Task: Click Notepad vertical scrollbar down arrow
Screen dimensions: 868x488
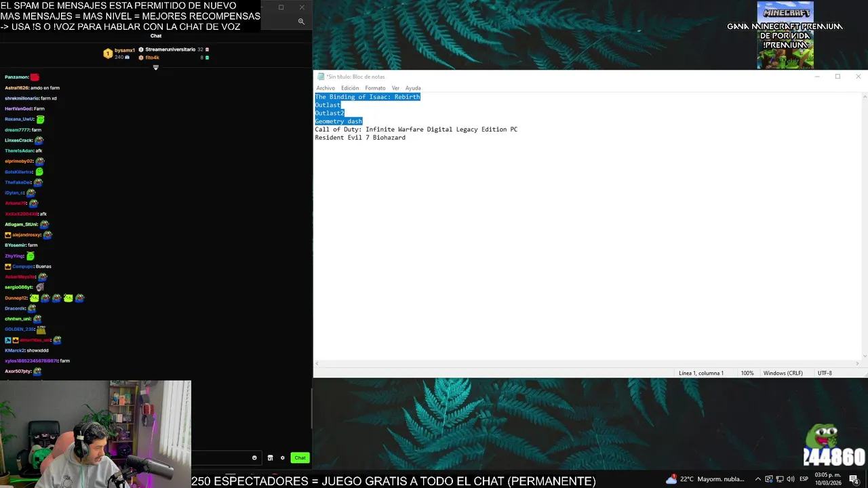Action: (x=864, y=356)
